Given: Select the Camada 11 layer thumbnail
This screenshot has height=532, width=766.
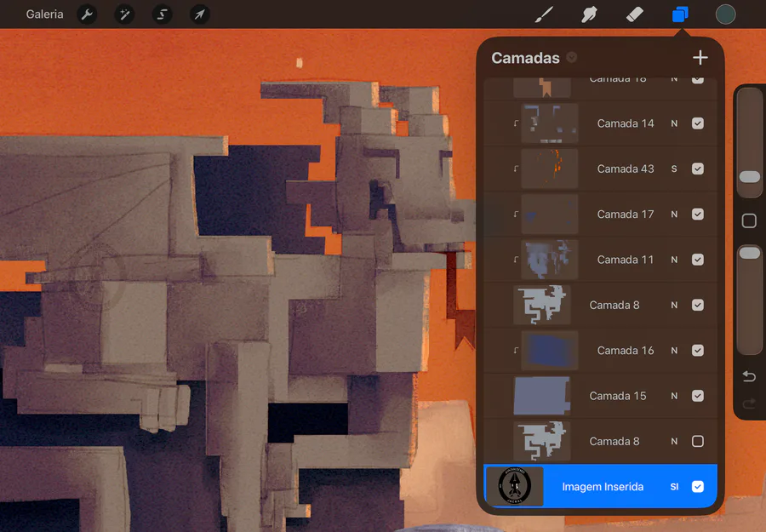Looking at the screenshot, I should 550,260.
